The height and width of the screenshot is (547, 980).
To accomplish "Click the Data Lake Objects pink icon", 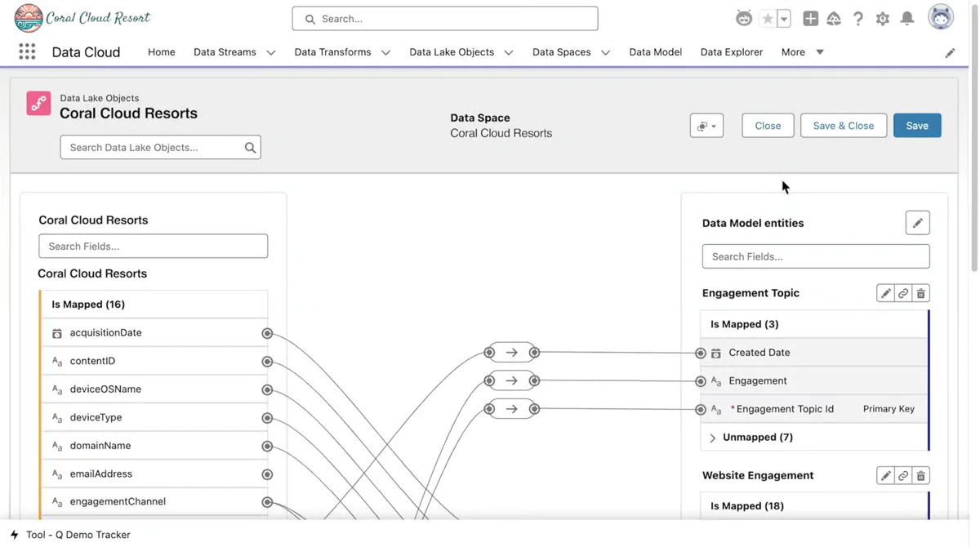I will (x=38, y=104).
